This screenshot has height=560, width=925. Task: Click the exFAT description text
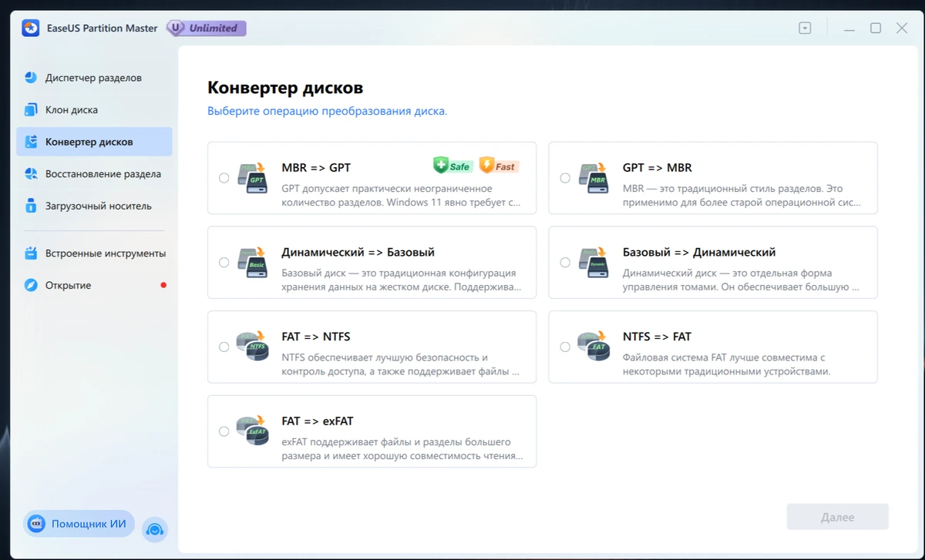pos(402,449)
